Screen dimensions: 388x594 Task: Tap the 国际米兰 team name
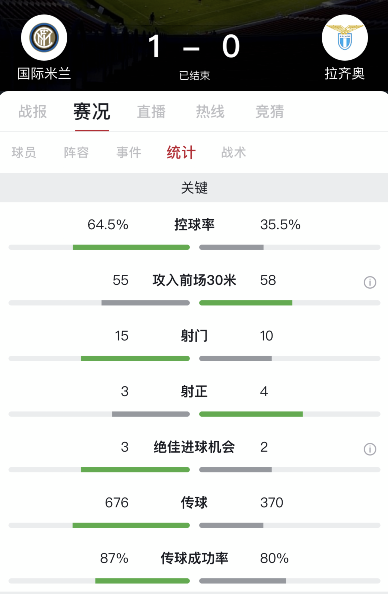44,73
